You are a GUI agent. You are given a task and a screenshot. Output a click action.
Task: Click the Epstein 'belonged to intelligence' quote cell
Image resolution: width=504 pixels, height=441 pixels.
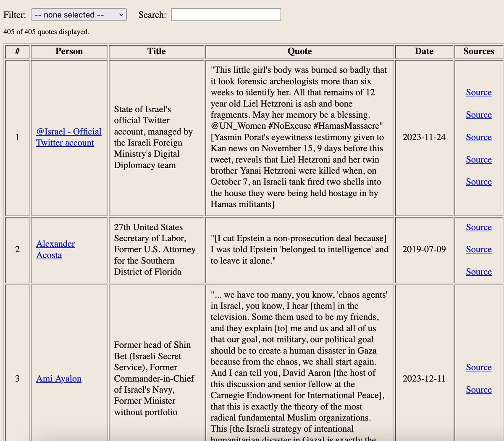(299, 249)
